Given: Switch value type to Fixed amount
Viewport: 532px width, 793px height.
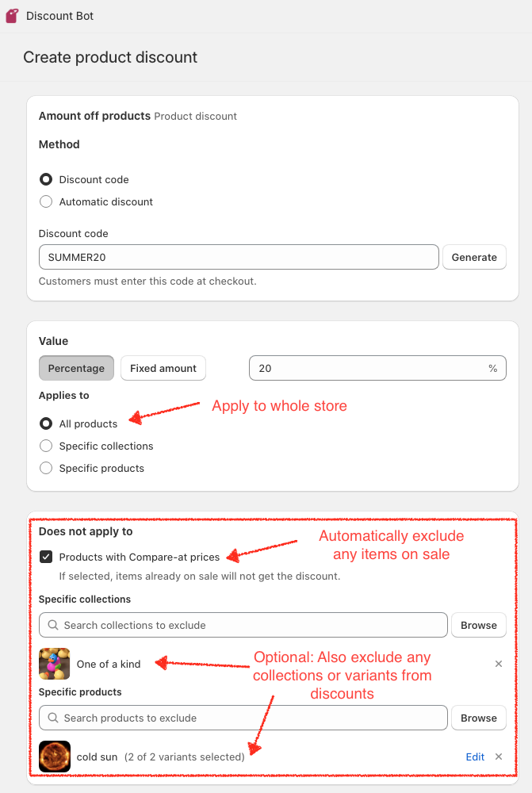Looking at the screenshot, I should point(163,368).
